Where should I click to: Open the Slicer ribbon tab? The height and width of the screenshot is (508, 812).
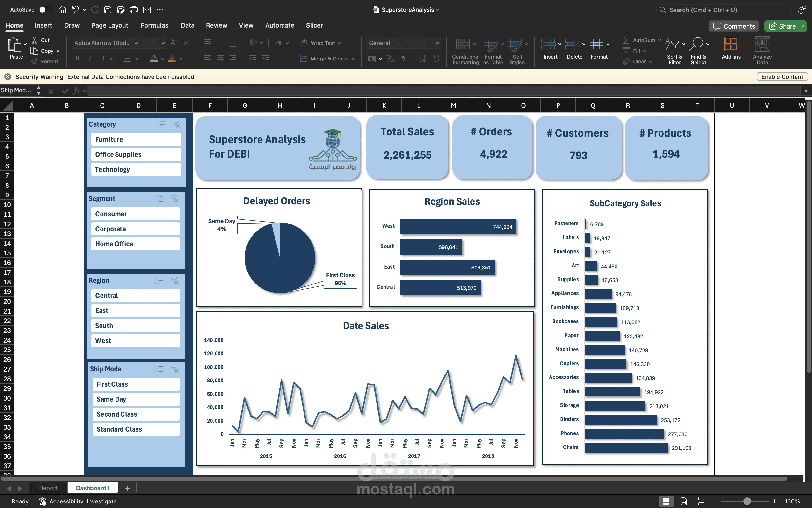314,25
